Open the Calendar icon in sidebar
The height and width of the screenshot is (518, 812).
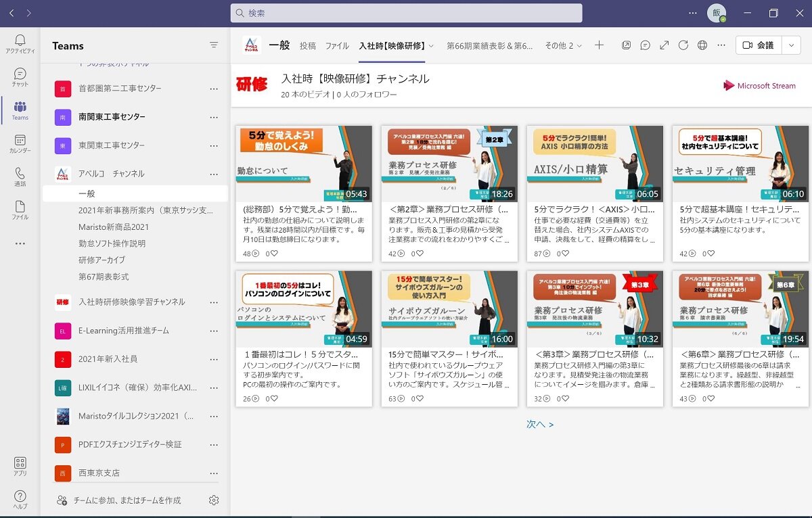point(20,143)
